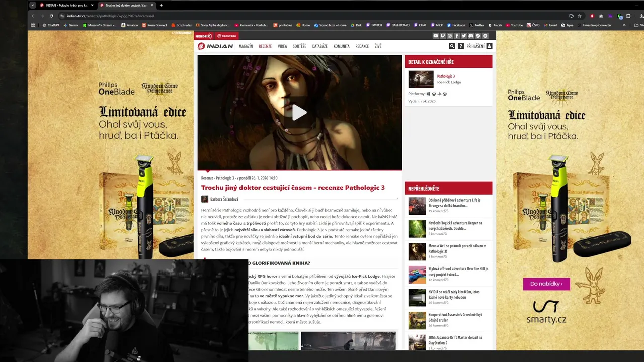Screen dimensions: 644x362
Task: Open the TWITCH bookmark
Action: [374, 25]
